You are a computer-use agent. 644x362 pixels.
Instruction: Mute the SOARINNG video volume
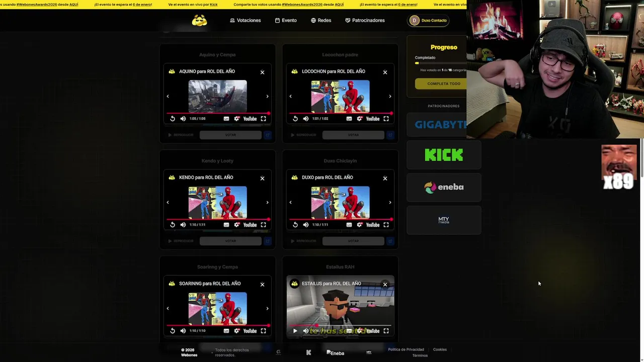[183, 331]
